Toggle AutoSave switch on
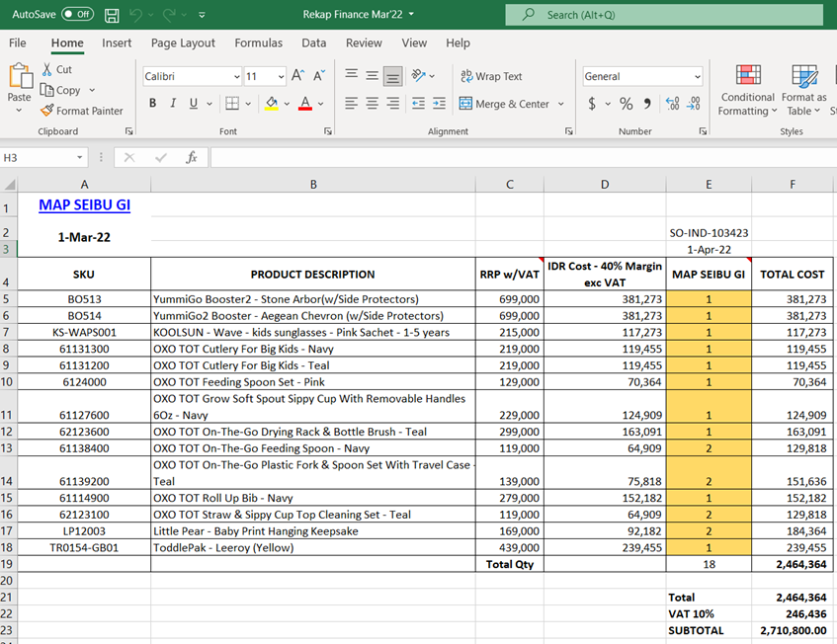837x644 pixels. 77,15
